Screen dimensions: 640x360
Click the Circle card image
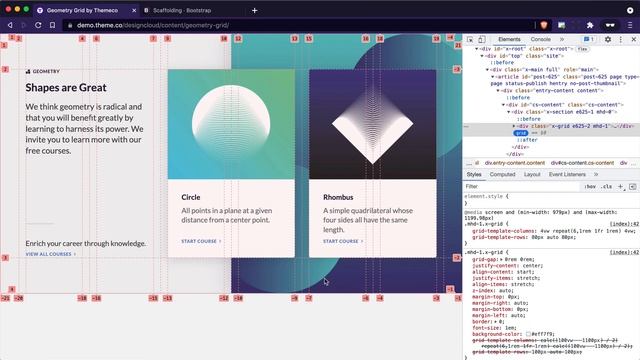click(x=231, y=124)
